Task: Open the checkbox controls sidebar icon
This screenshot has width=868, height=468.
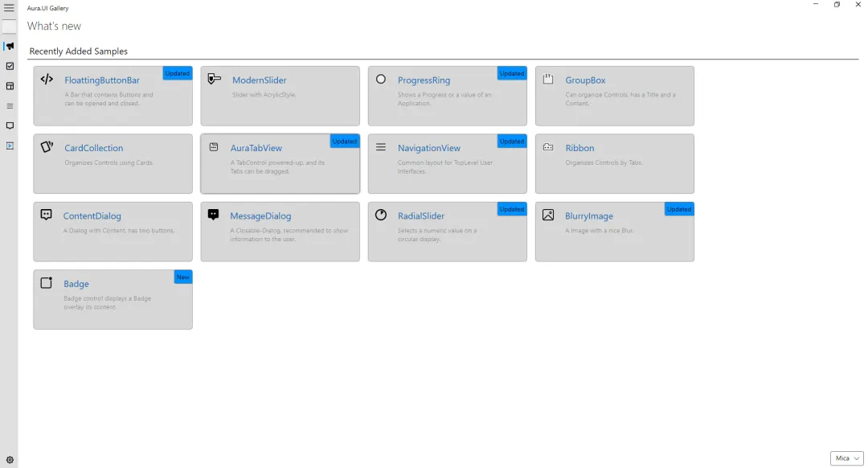Action: click(x=10, y=66)
